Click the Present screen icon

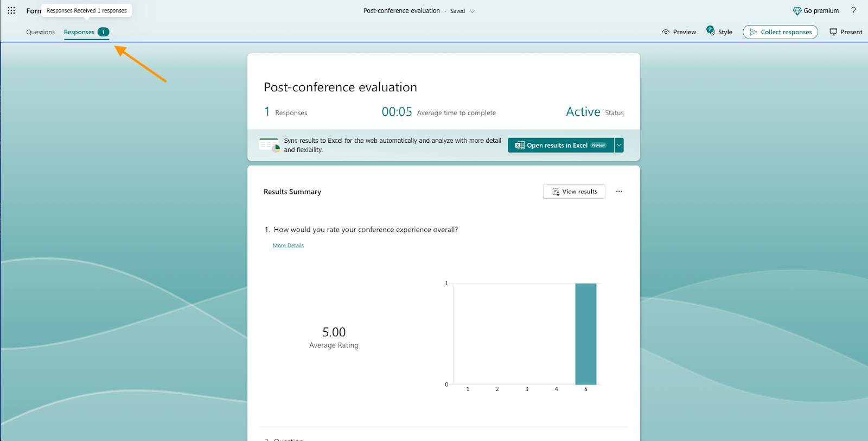click(x=833, y=32)
